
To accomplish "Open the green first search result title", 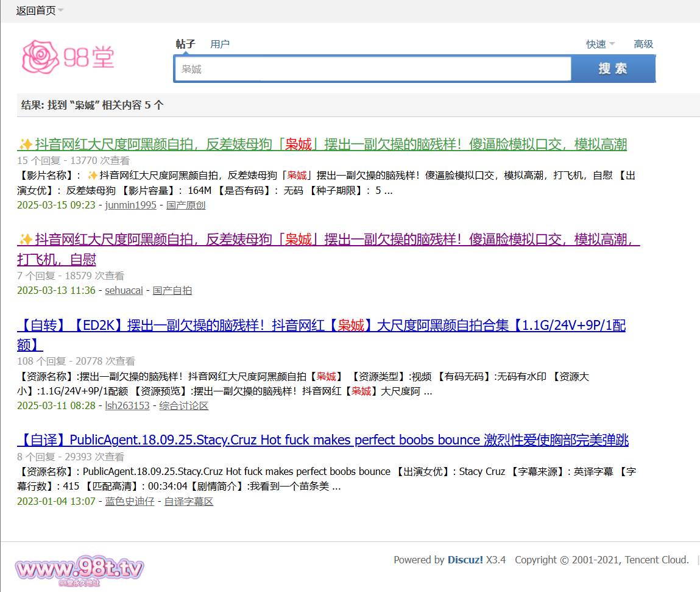I will click(x=322, y=144).
